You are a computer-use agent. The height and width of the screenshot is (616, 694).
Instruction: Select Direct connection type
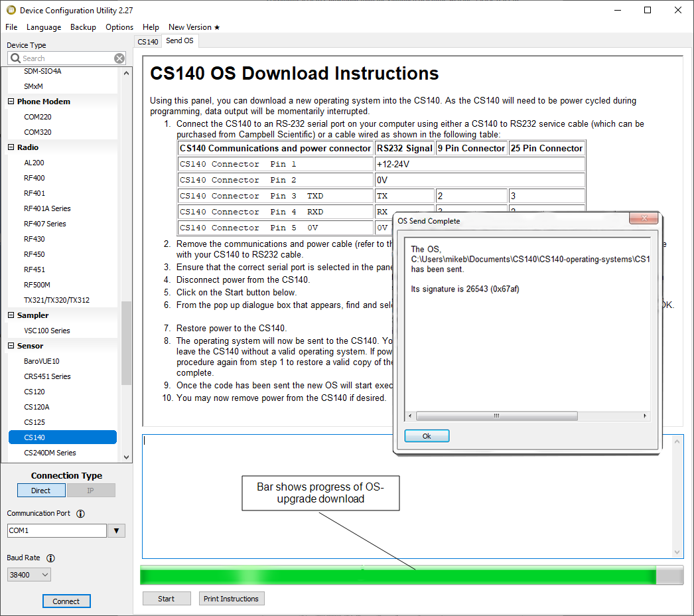pyautogui.click(x=41, y=491)
